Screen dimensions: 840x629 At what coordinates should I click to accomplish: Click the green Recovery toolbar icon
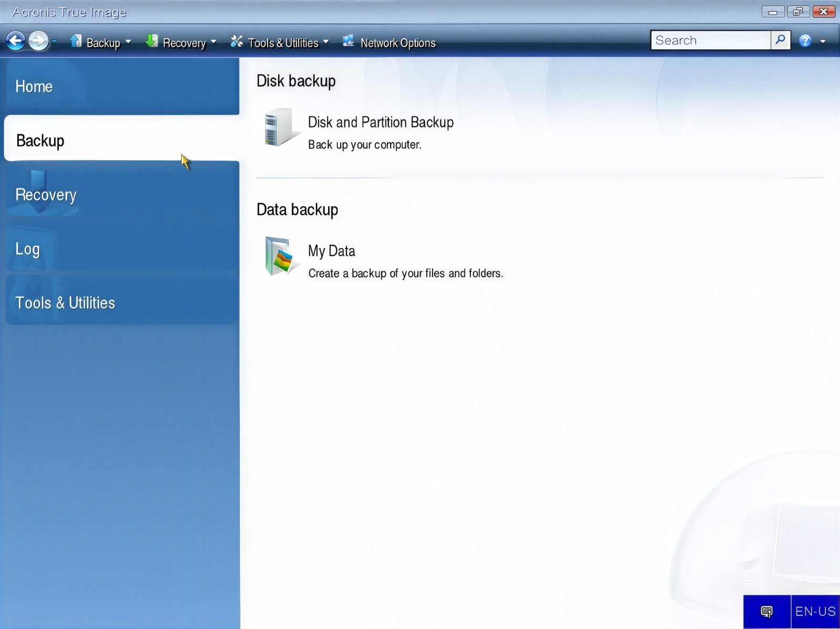coord(152,41)
